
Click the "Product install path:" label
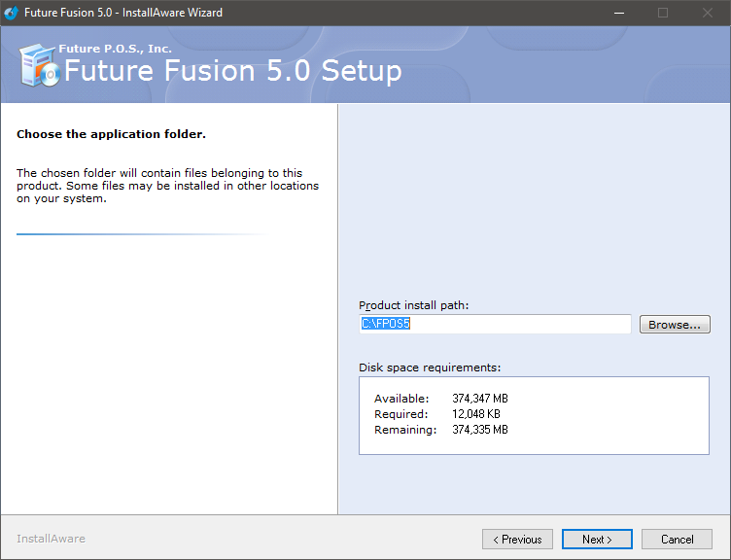[x=413, y=305]
